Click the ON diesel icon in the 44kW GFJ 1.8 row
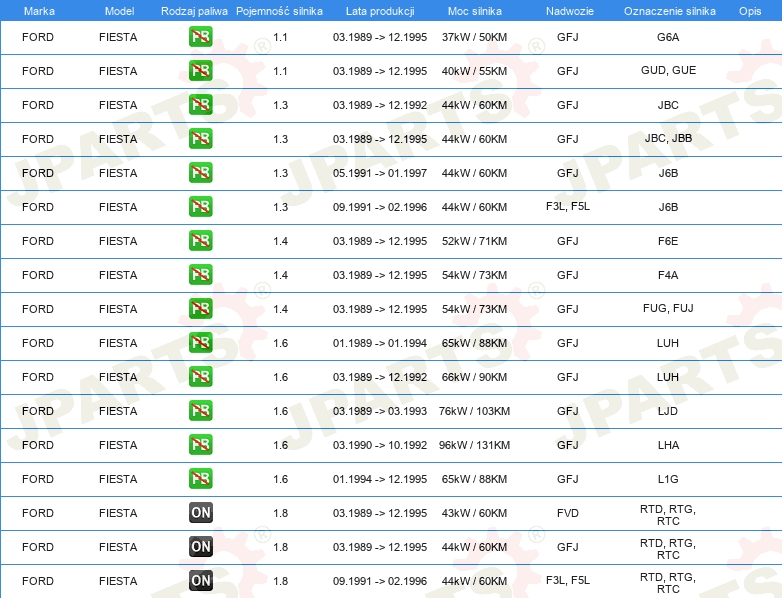Image resolution: width=782 pixels, height=598 pixels. (x=200, y=547)
